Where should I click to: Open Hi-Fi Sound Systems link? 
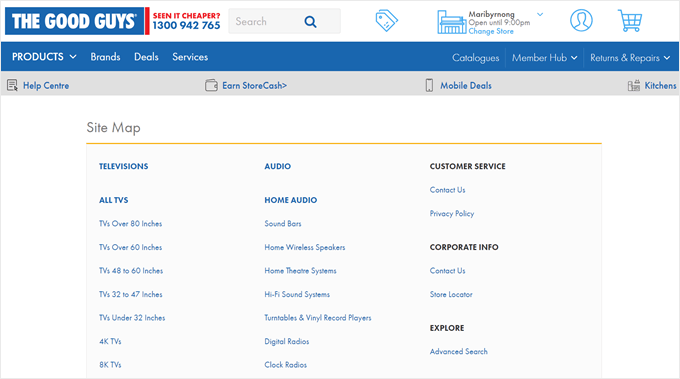(297, 294)
